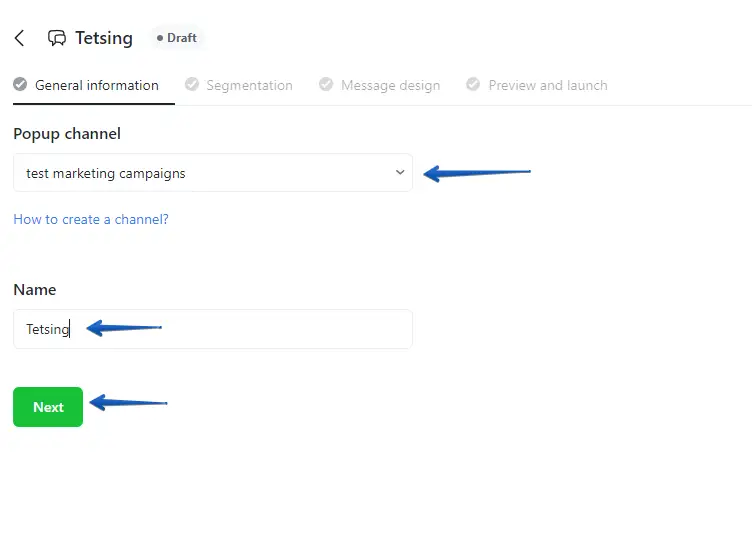This screenshot has height=537, width=752.
Task: Click the Message design checkmark icon
Action: (326, 85)
